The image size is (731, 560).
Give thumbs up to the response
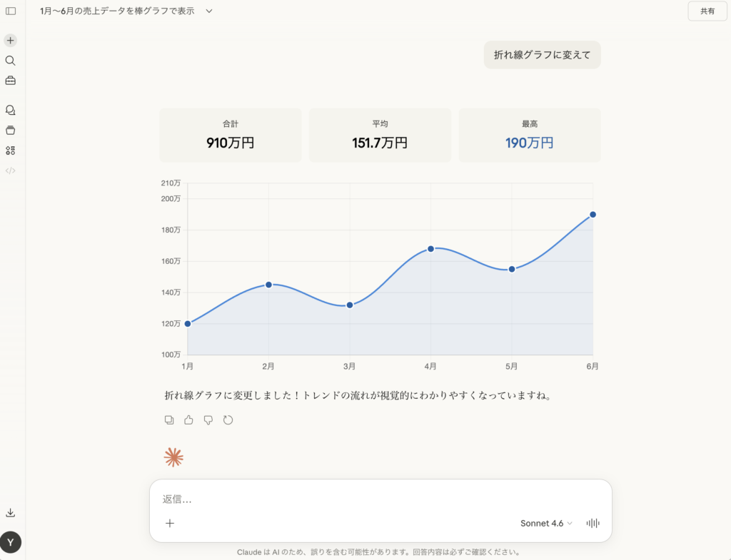coord(188,420)
